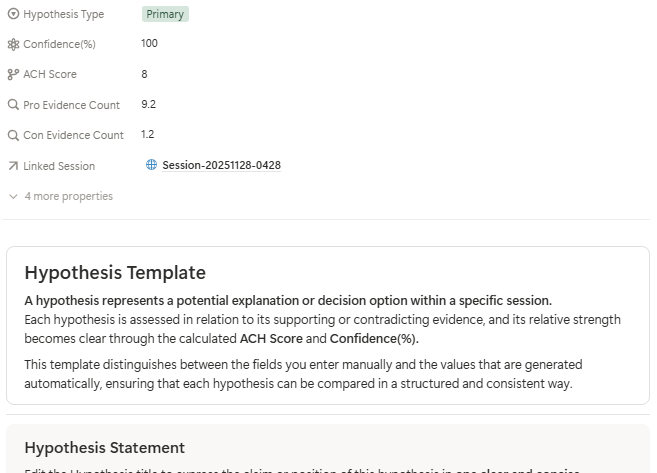Image resolution: width=657 pixels, height=473 pixels.
Task: Click the bold sentence under Hypothesis Template
Action: tap(288, 300)
